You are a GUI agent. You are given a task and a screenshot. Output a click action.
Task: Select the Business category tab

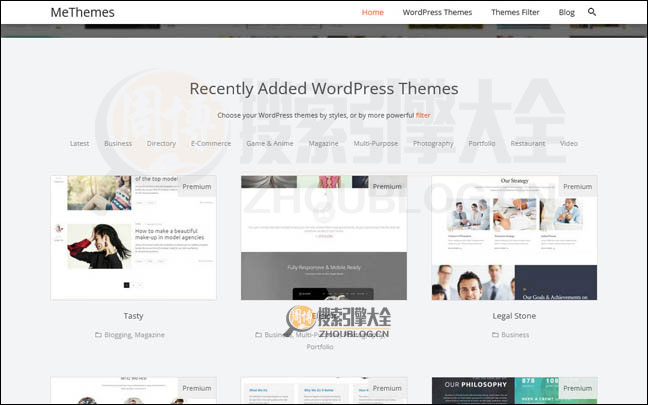pos(118,143)
